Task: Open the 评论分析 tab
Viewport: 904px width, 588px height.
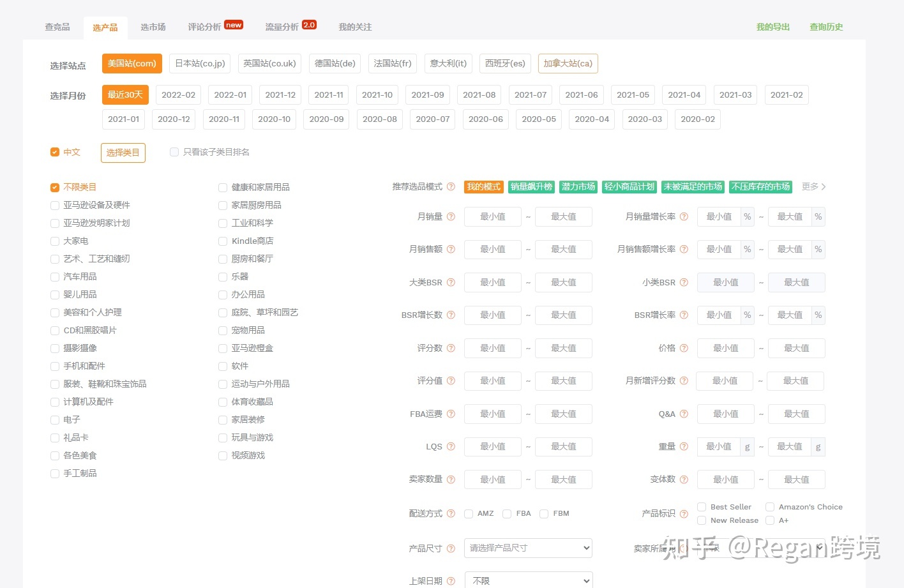Action: (204, 27)
